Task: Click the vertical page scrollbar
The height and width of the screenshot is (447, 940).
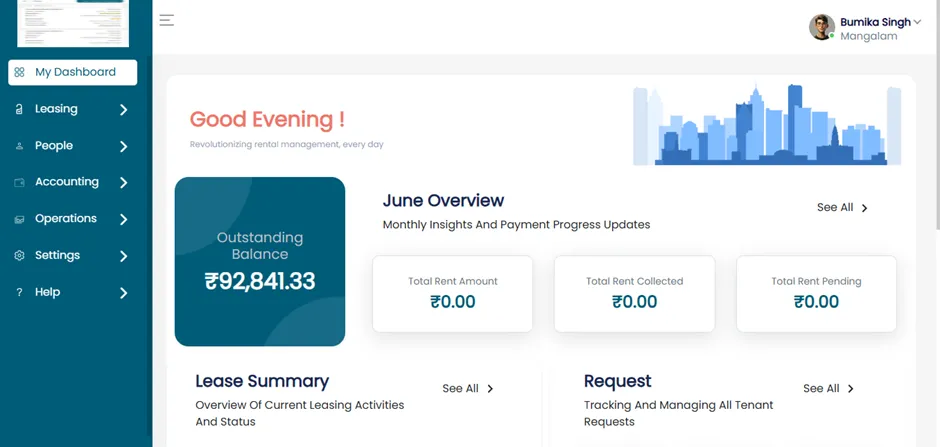Action: click(936, 114)
